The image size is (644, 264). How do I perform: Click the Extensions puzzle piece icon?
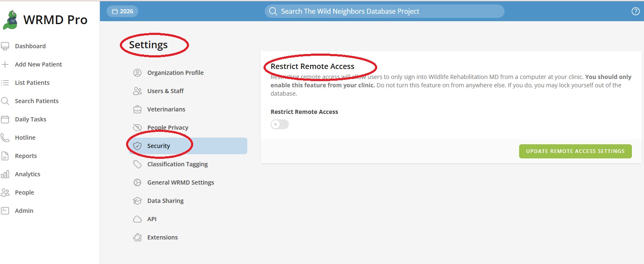coord(137,237)
